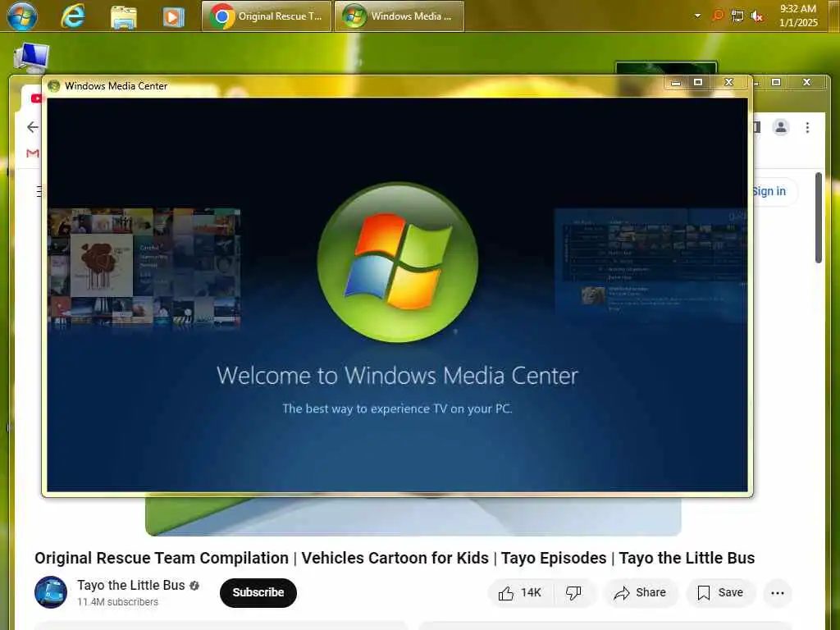Close the Windows Media Center window
840x630 pixels.
click(728, 83)
